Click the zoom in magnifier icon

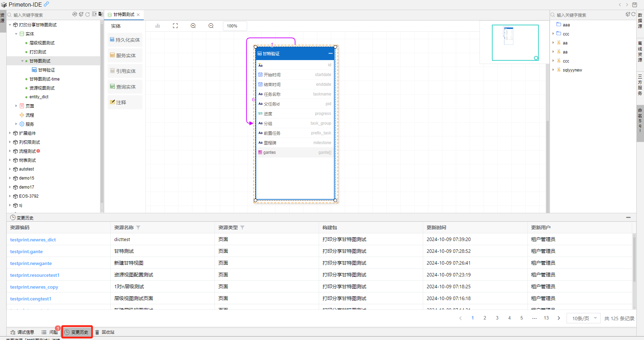(x=193, y=26)
